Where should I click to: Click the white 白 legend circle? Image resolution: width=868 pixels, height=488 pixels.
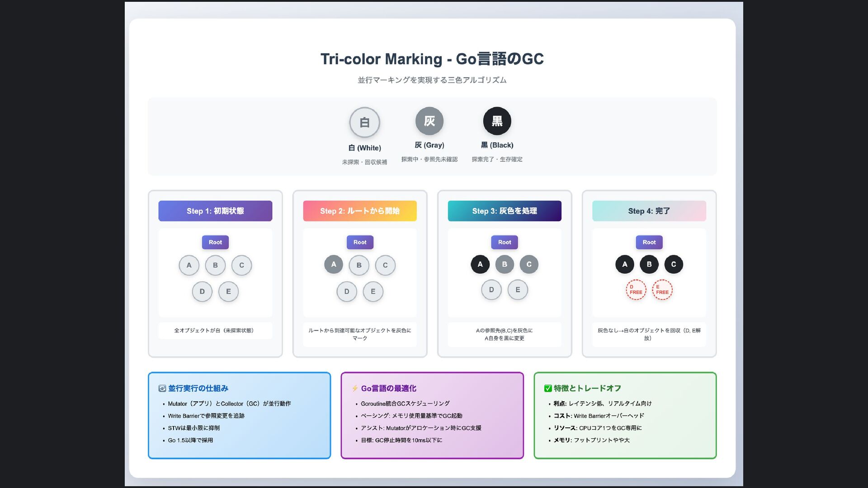[x=364, y=122]
